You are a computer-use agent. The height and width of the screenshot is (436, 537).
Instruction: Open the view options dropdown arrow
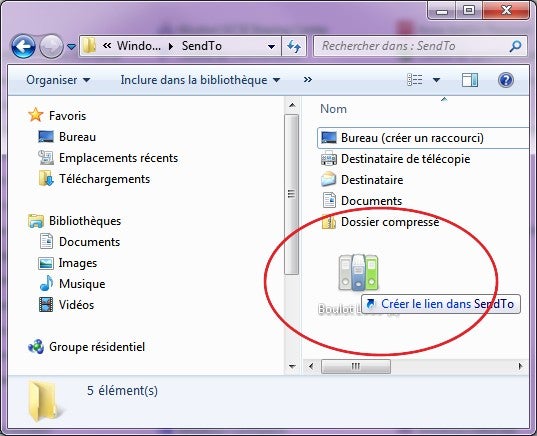tap(436, 80)
